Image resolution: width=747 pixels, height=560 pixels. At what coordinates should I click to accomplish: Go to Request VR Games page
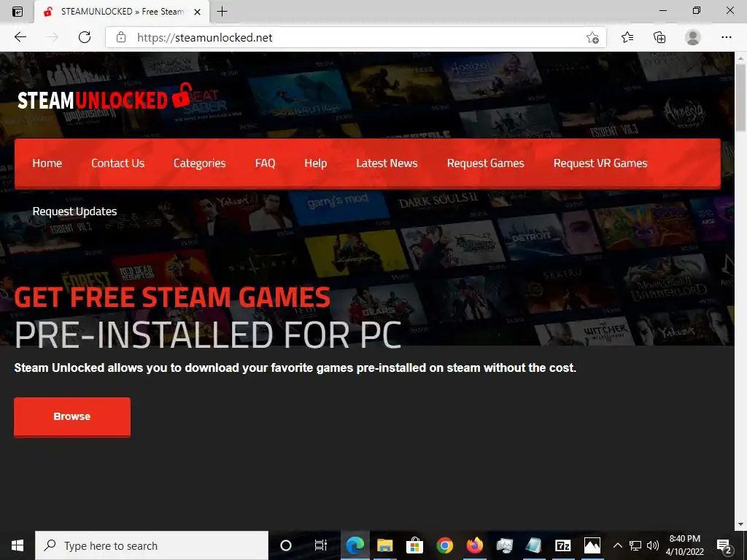point(600,163)
